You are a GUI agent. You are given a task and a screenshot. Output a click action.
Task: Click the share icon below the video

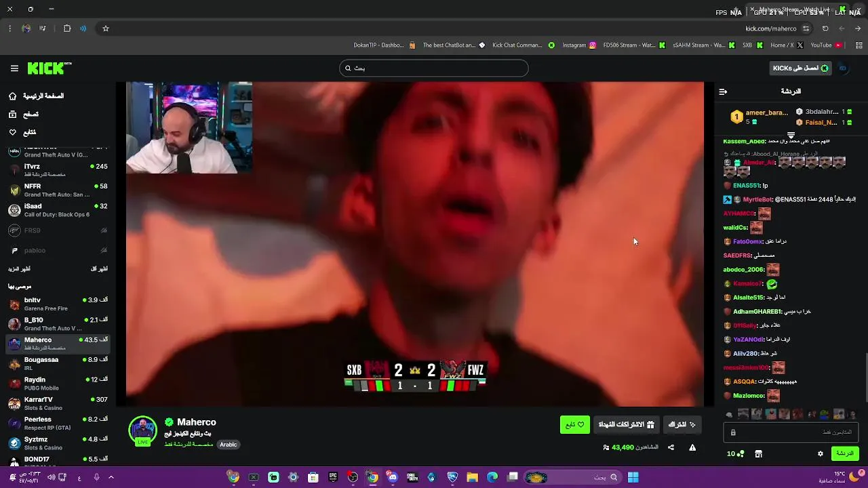point(671,447)
